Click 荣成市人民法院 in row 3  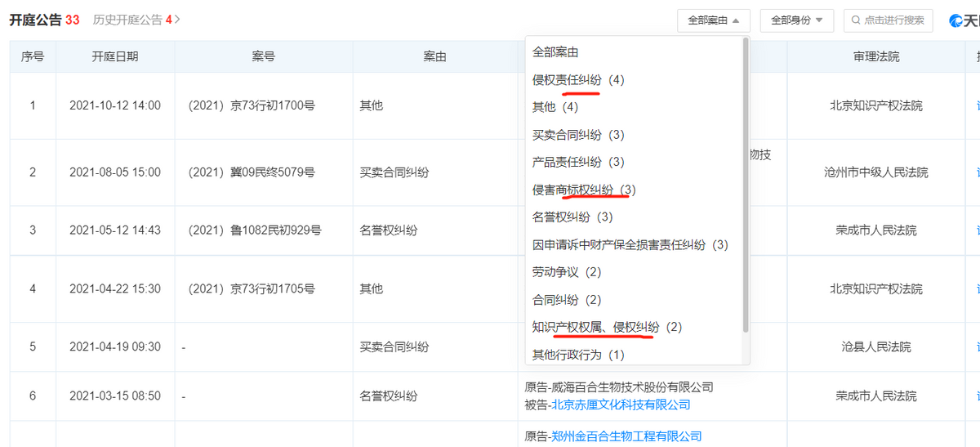click(876, 230)
